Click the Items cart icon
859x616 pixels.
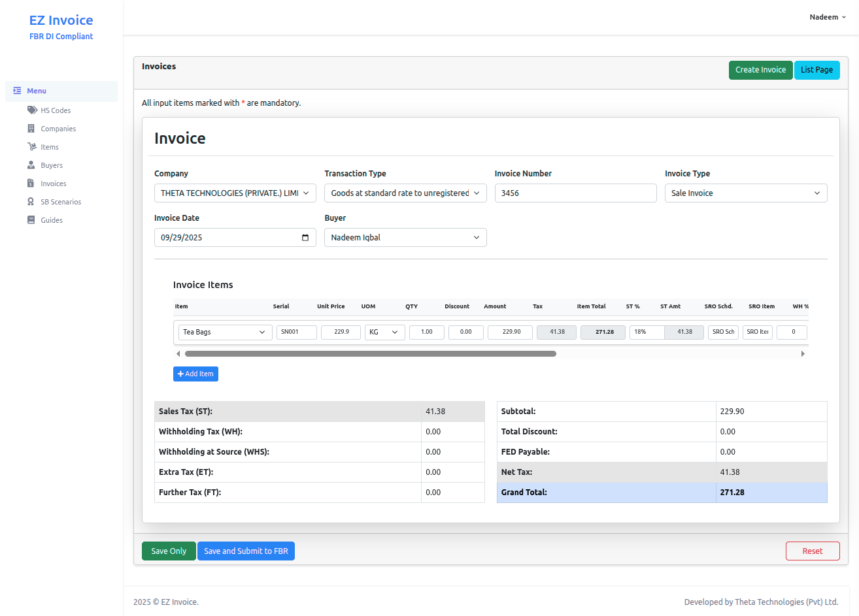pos(32,147)
